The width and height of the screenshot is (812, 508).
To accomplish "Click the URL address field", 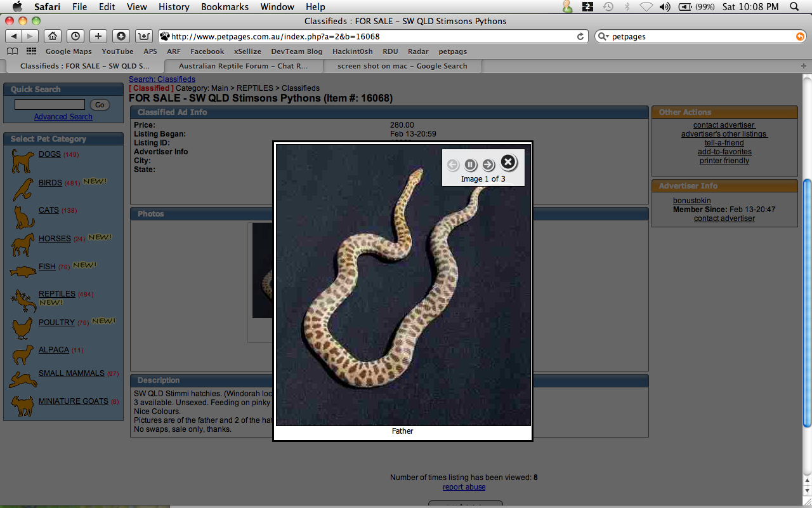I will [x=372, y=37].
